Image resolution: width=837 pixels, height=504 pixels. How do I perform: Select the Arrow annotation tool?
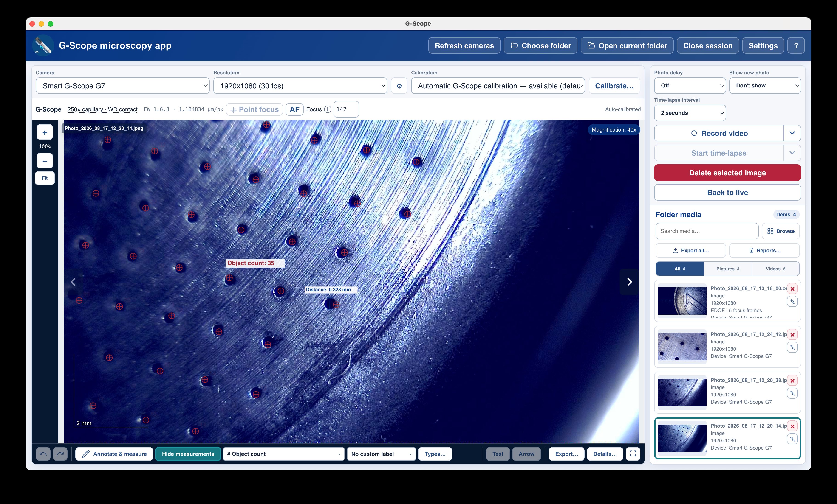click(x=526, y=454)
